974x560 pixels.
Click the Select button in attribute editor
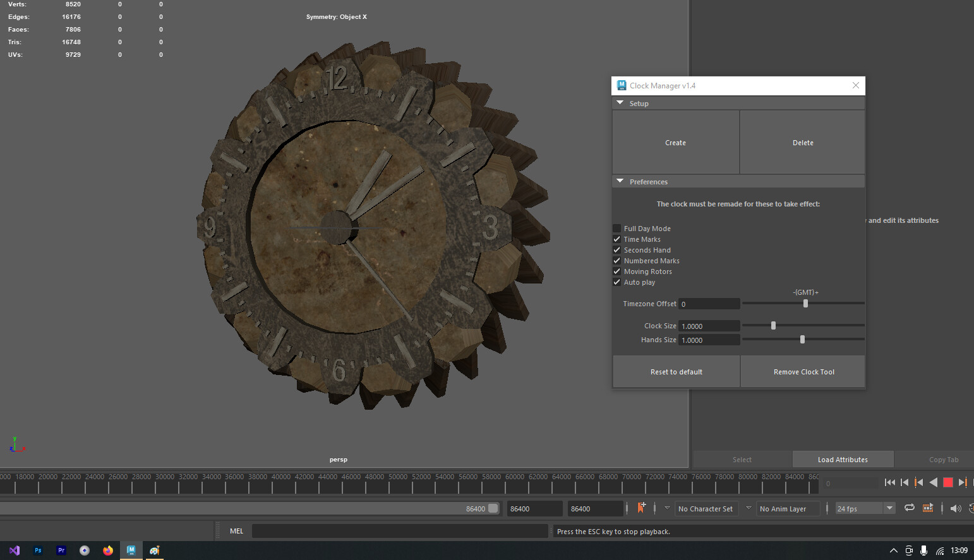click(x=742, y=460)
